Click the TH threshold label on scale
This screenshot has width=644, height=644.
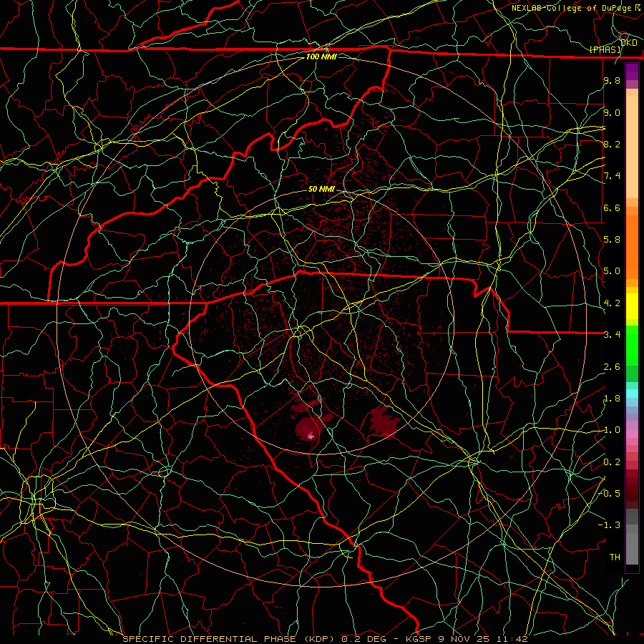(615, 557)
